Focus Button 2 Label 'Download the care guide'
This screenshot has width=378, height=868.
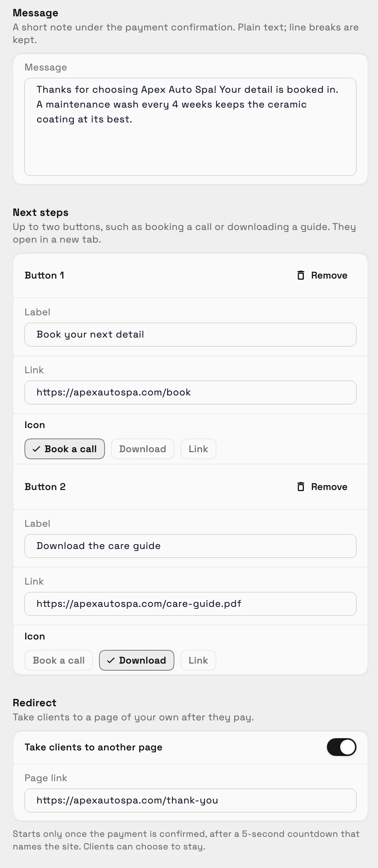click(x=190, y=546)
